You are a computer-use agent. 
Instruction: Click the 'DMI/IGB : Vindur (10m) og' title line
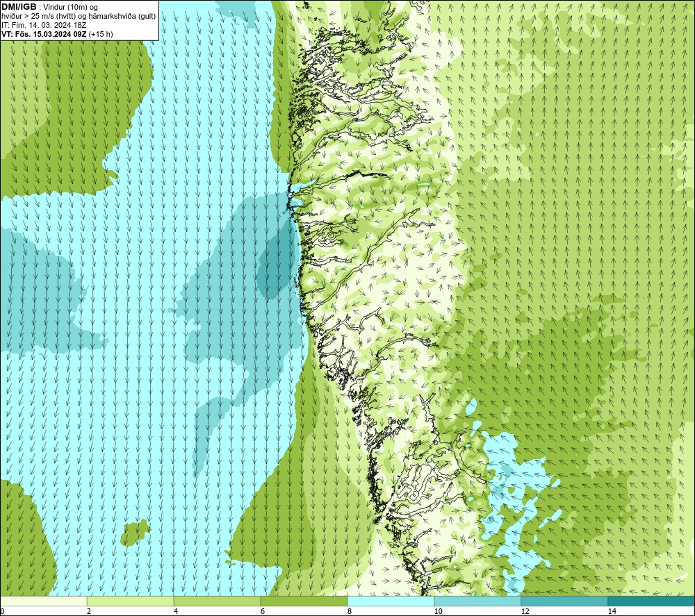[x=49, y=7]
